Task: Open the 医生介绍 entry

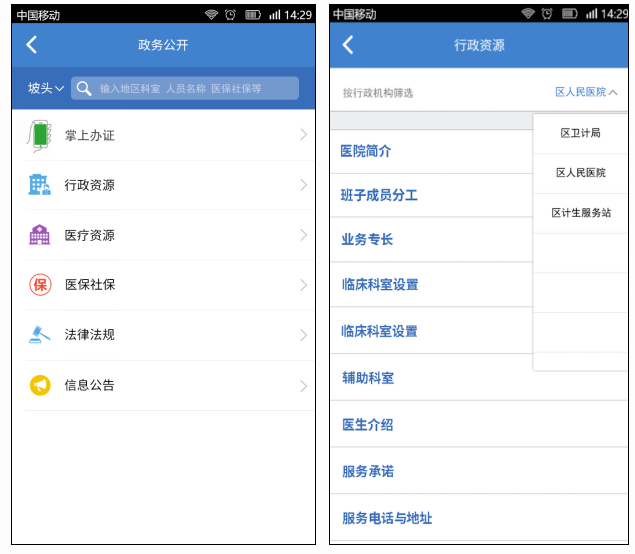Action: (367, 424)
